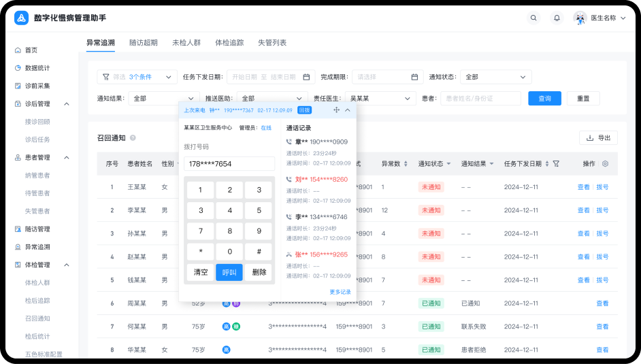Switch to the 体检追踪 tab
The image size is (641, 364).
pyautogui.click(x=229, y=42)
